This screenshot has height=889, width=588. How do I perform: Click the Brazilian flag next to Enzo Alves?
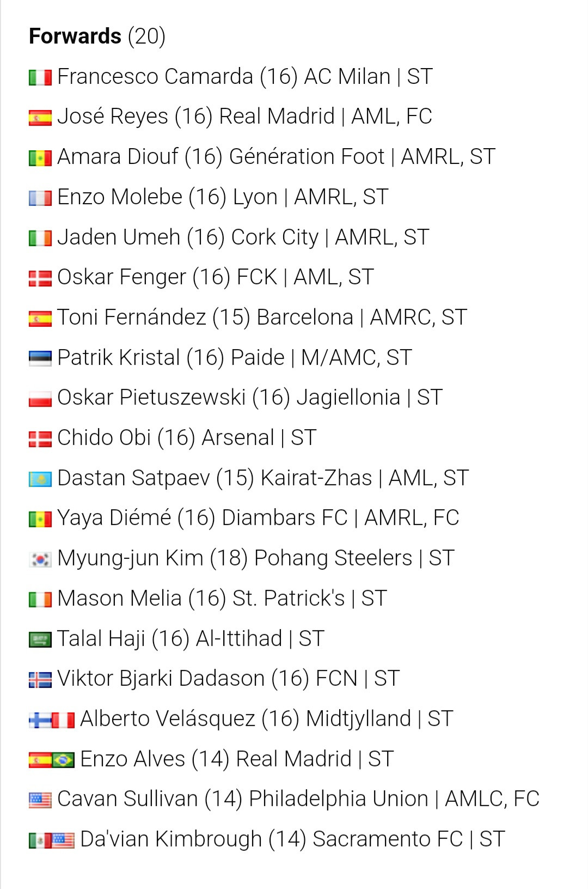(x=63, y=760)
